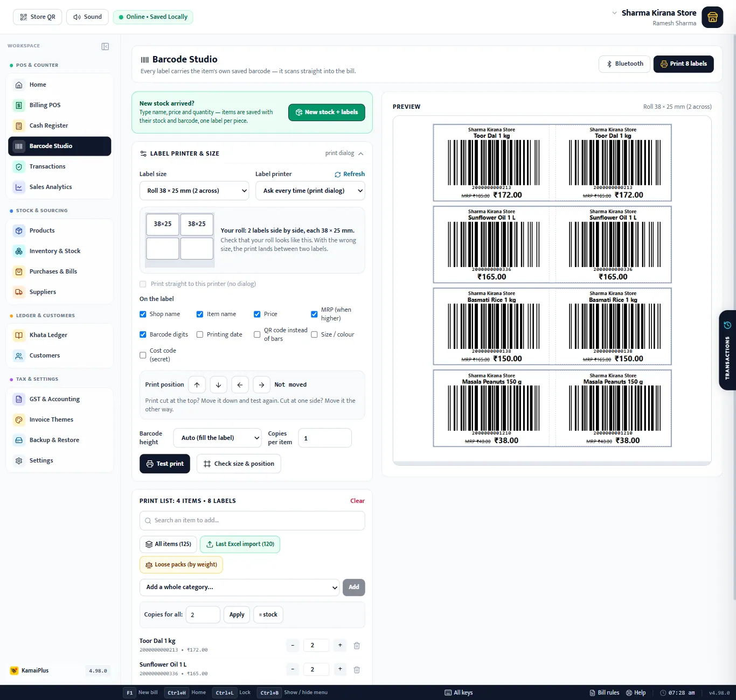Delete Sunflower Oil 1 L from list

coord(357,669)
